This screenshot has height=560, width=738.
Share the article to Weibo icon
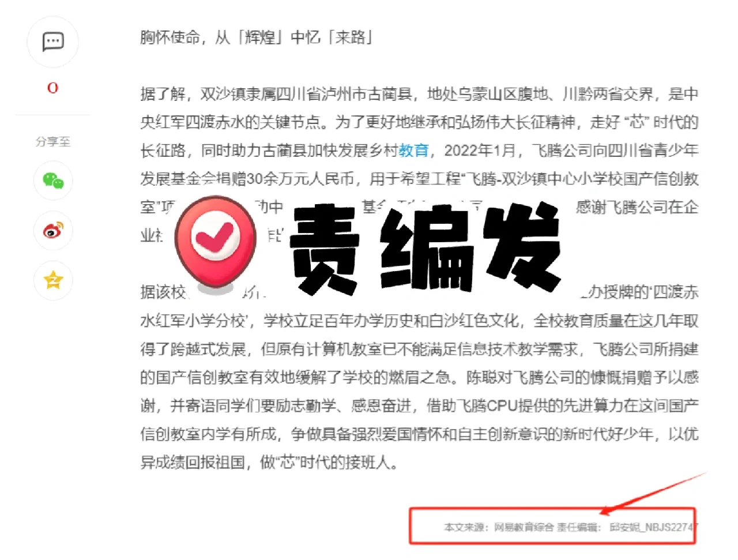tap(53, 231)
